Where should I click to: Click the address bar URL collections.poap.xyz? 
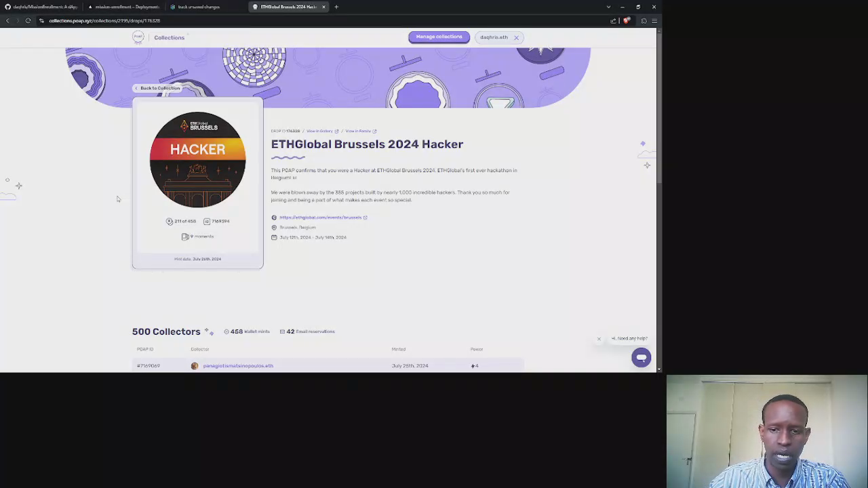[104, 21]
